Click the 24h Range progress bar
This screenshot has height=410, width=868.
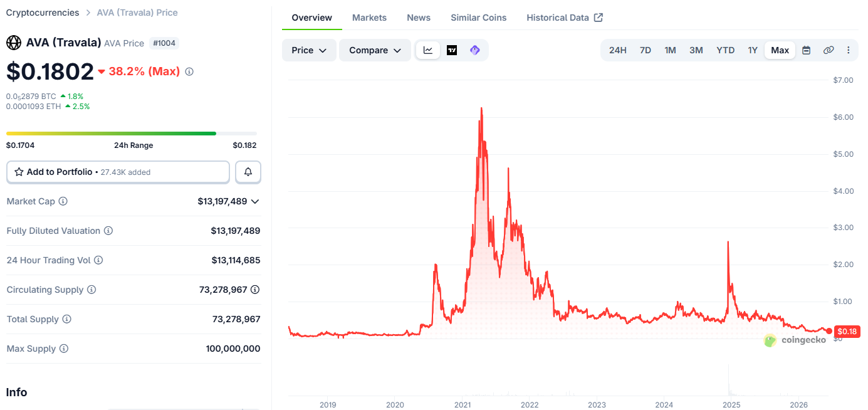pyautogui.click(x=132, y=134)
